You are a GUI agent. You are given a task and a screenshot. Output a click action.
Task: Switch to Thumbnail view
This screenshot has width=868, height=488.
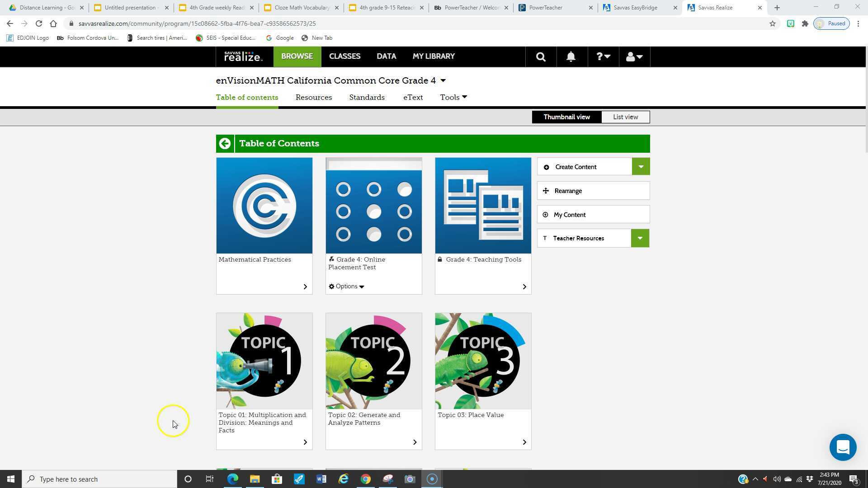(x=566, y=117)
